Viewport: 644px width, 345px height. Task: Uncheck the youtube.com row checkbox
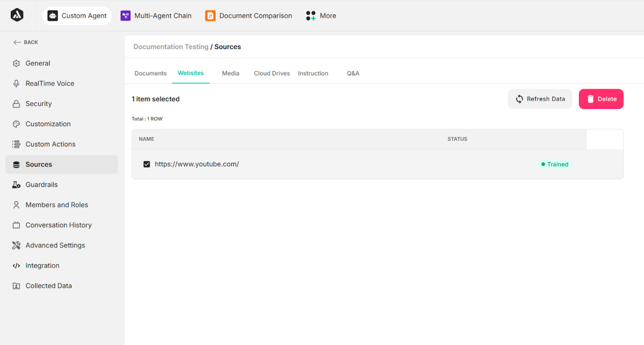(147, 164)
